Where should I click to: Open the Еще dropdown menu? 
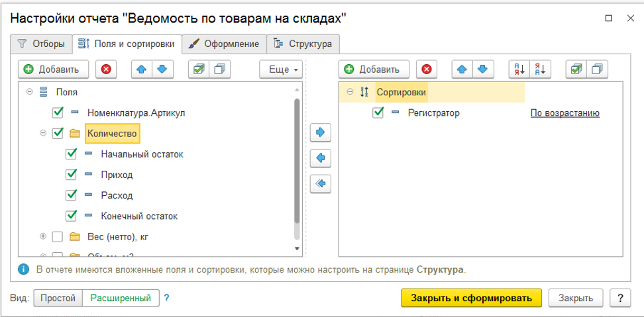(x=281, y=69)
